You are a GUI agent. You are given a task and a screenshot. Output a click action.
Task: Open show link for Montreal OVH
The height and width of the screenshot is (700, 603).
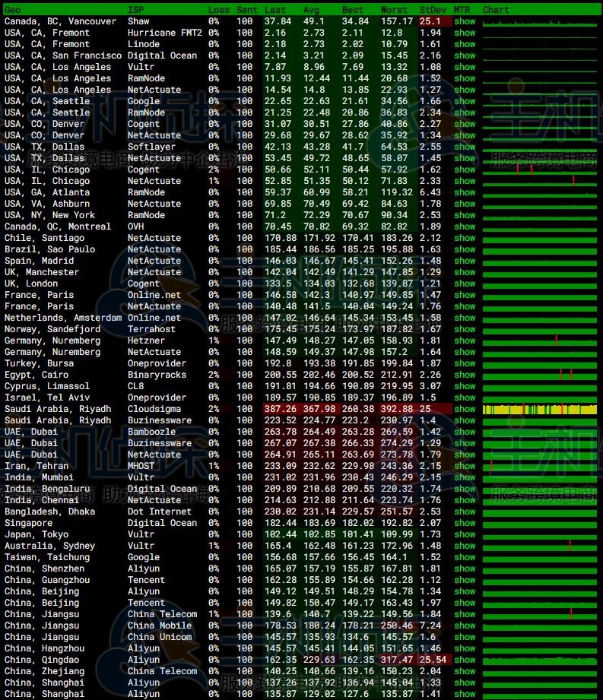point(465,226)
